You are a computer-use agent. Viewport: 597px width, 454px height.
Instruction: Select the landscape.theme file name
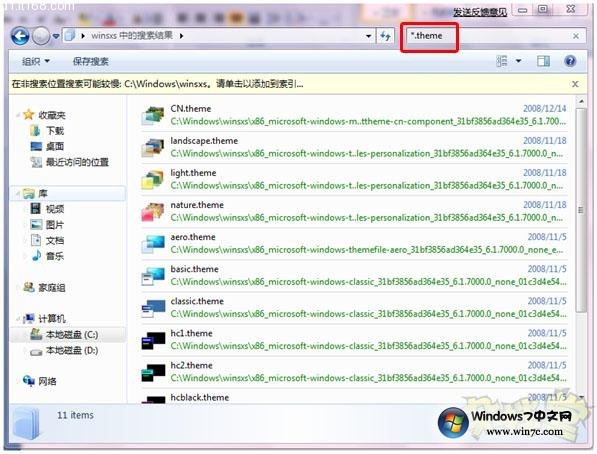204,141
